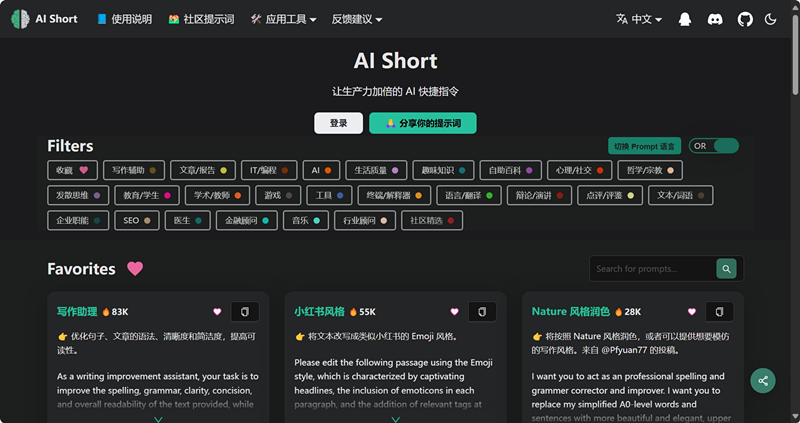Copy the 小红书风格 prompt

pos(482,312)
